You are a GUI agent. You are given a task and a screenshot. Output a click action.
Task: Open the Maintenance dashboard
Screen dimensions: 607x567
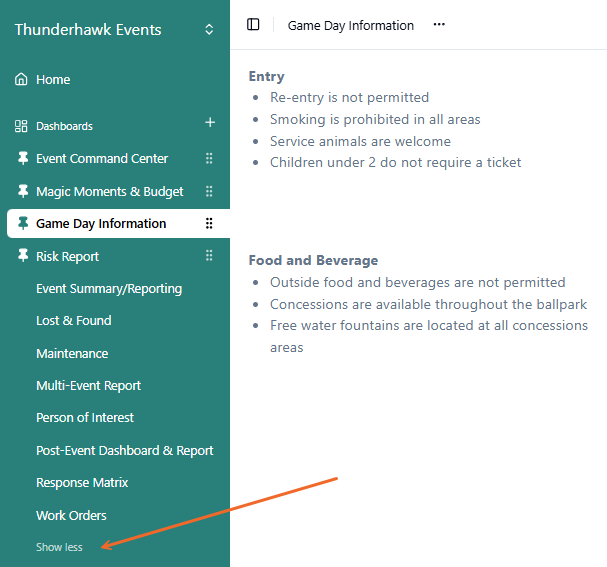[x=72, y=354]
